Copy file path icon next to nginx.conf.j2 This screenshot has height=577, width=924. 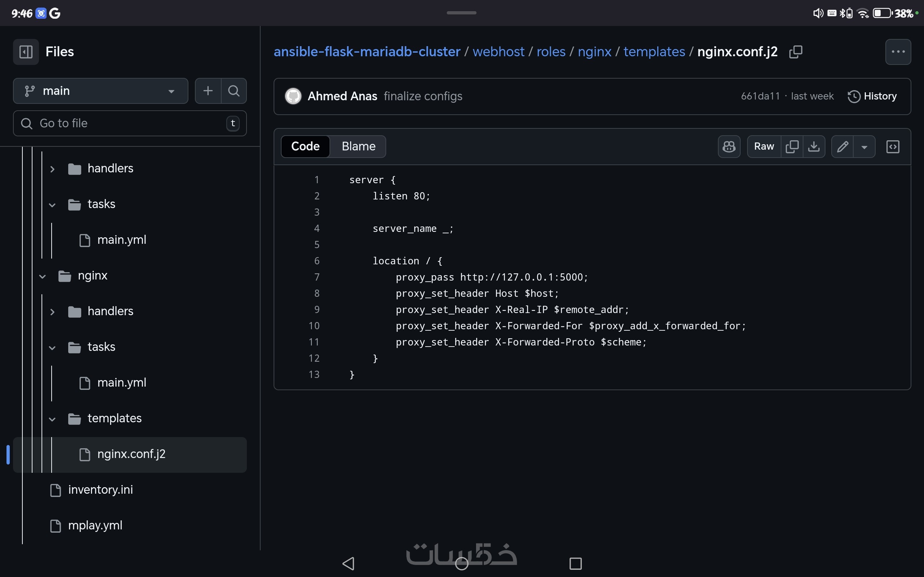[x=796, y=52]
